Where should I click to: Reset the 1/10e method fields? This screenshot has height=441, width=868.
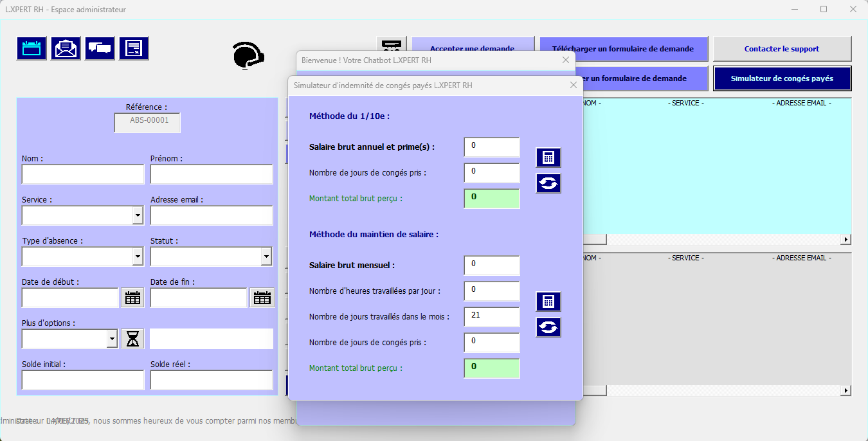coord(548,183)
